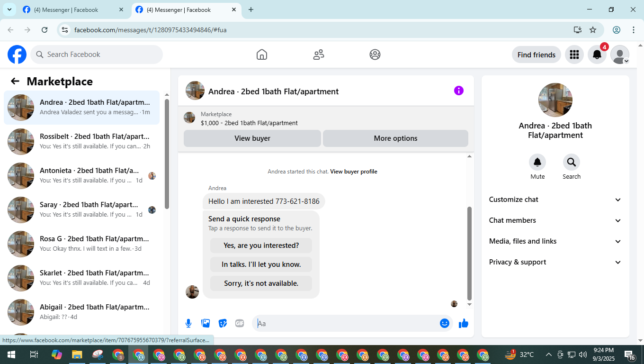The width and height of the screenshot is (644, 364).
Task: Expand the Privacy & support section
Action: coord(555,262)
